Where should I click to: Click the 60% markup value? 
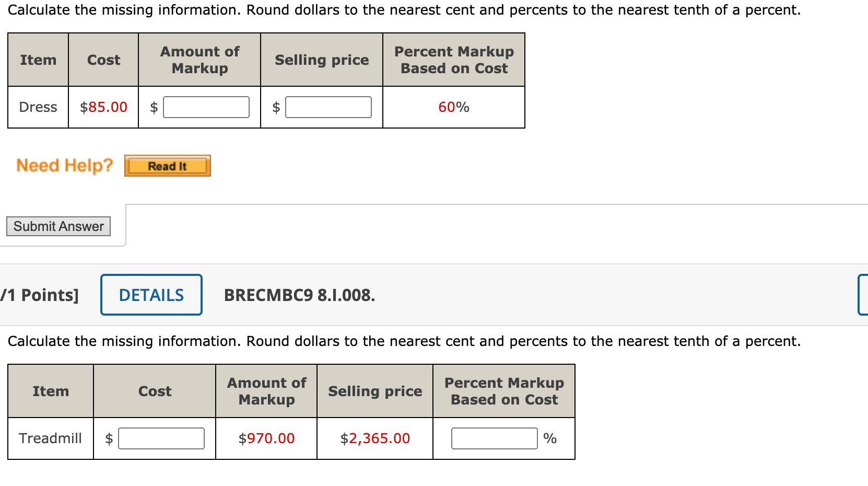(454, 107)
